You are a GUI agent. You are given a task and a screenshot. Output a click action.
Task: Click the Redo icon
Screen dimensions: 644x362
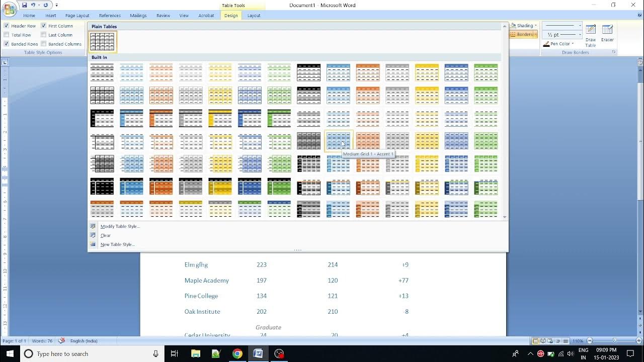46,5
